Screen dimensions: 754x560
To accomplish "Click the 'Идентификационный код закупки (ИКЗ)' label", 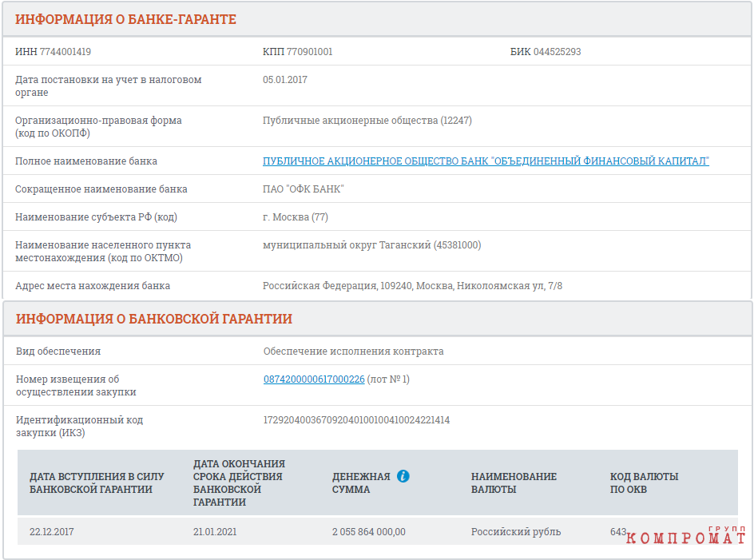I will pos(79,427).
